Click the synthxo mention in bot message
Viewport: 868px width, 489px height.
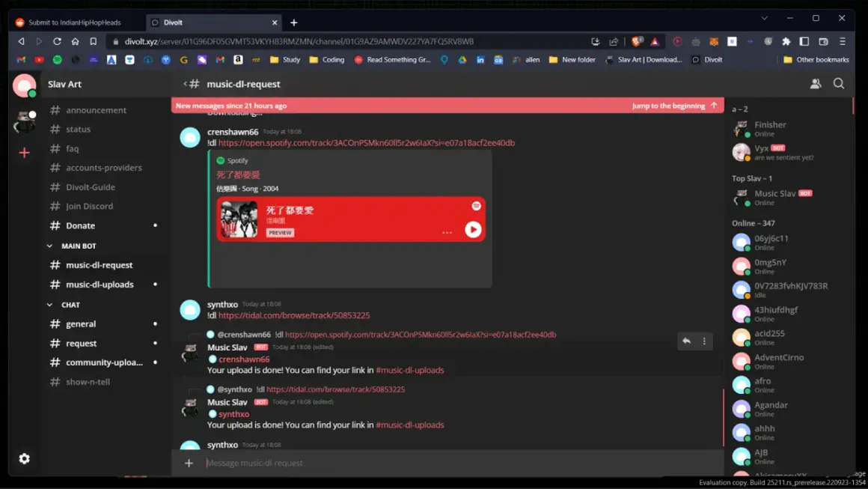[229, 414]
